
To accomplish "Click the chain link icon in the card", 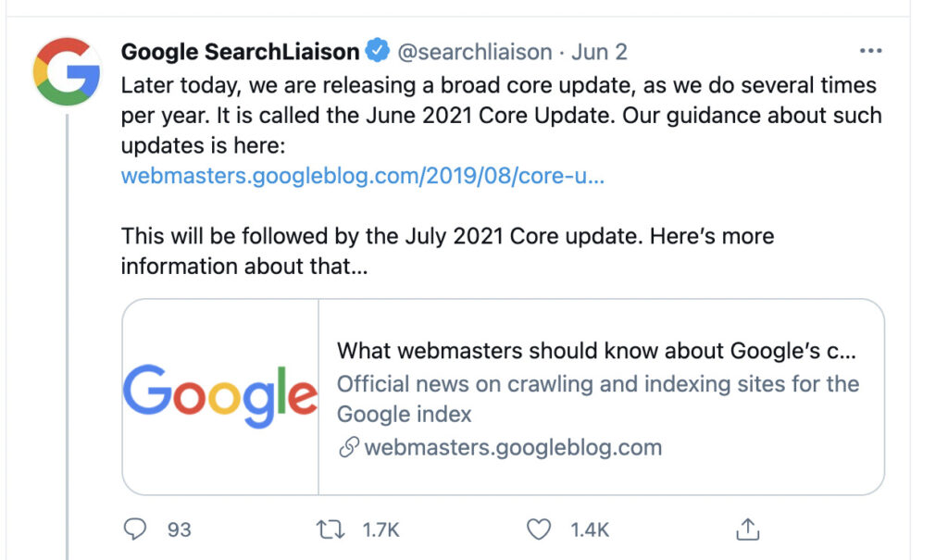I will click(x=348, y=448).
